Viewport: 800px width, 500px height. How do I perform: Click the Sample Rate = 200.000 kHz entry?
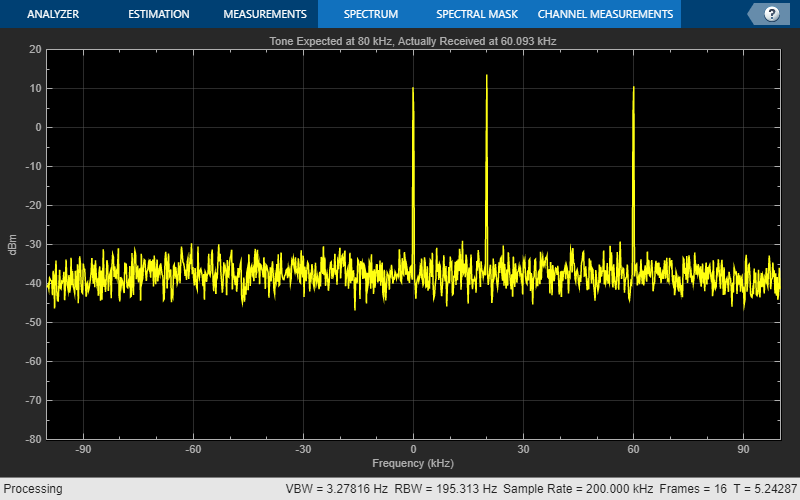[x=578, y=489]
